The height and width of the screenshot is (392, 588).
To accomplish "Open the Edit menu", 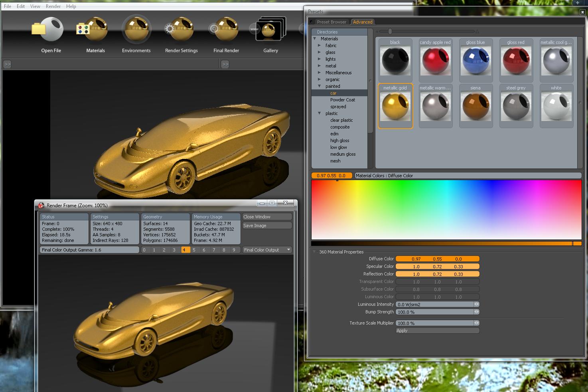I will (x=21, y=6).
